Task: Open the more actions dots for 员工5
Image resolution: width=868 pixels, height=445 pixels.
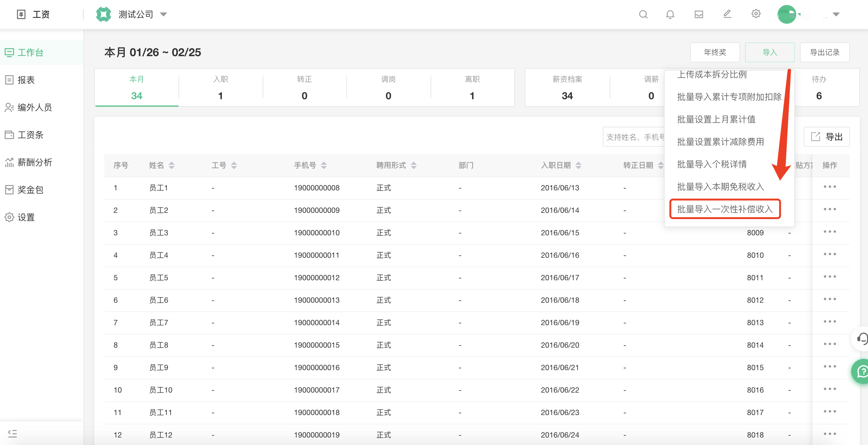Action: (x=830, y=277)
